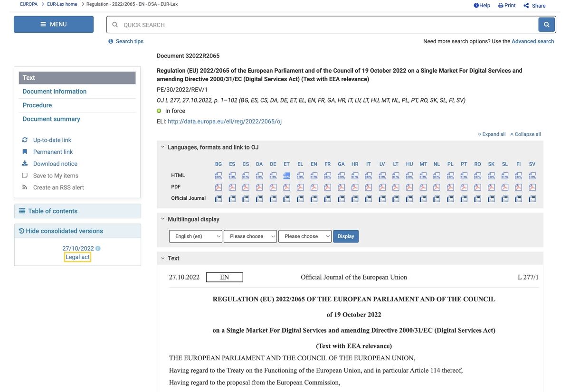Open the RO PDF document icon
The image size is (570, 392).
tap(478, 187)
